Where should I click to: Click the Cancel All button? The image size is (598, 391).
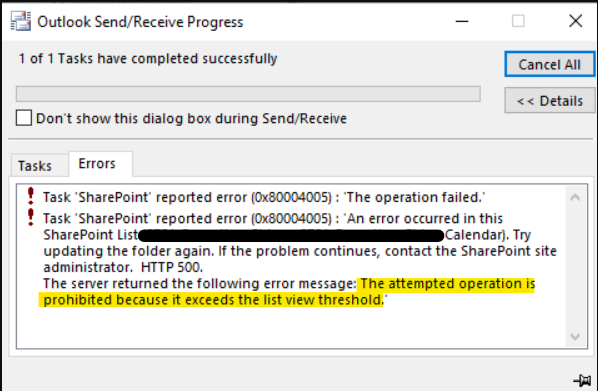550,64
